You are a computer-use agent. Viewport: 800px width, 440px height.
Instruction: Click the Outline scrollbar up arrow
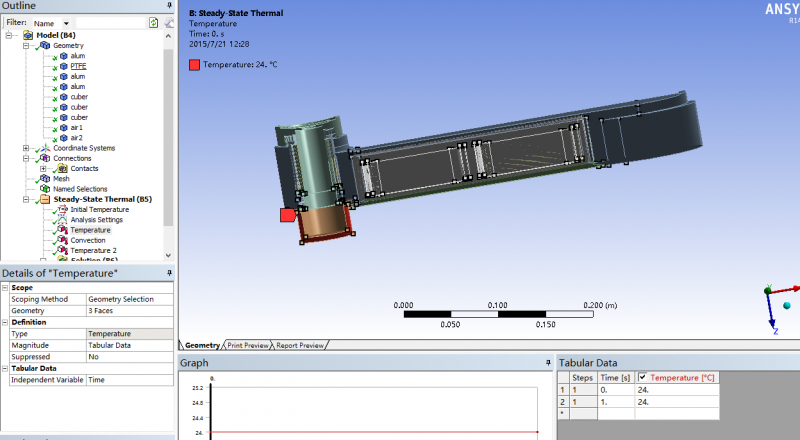pos(168,36)
